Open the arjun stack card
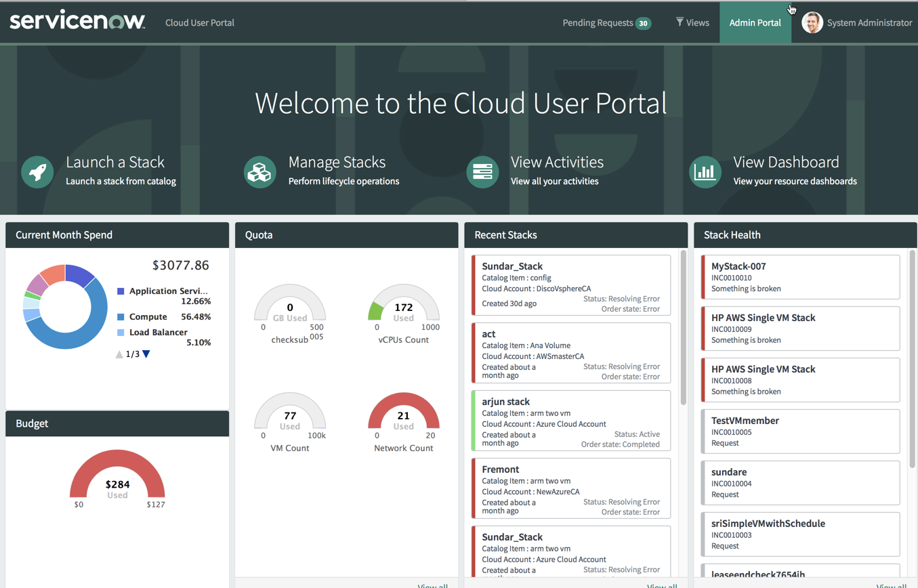Viewport: 918px width, 588px height. pos(571,421)
